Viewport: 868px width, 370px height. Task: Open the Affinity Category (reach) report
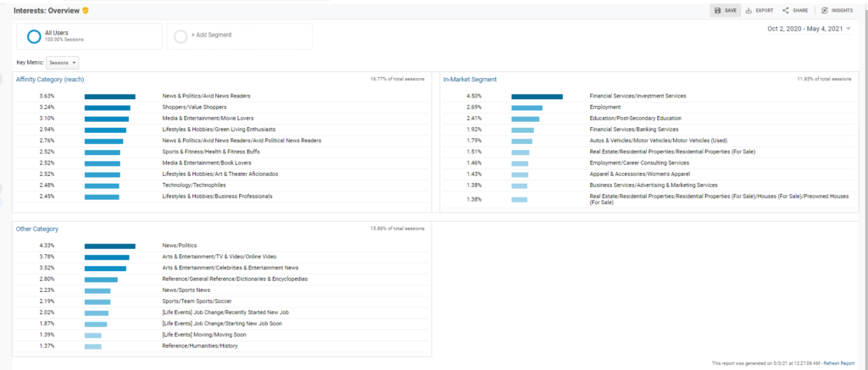tap(50, 80)
